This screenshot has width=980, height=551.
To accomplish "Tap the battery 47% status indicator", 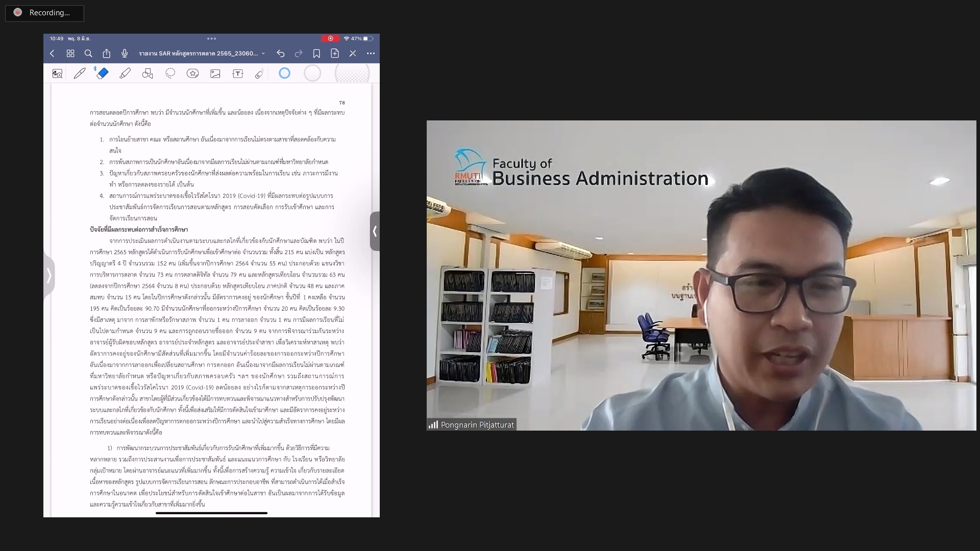I will [x=362, y=38].
